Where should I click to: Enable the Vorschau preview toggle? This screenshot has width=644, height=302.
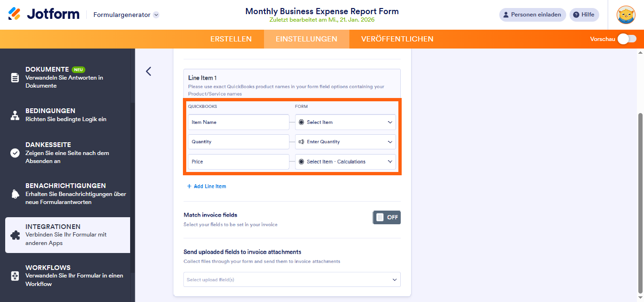pyautogui.click(x=626, y=39)
